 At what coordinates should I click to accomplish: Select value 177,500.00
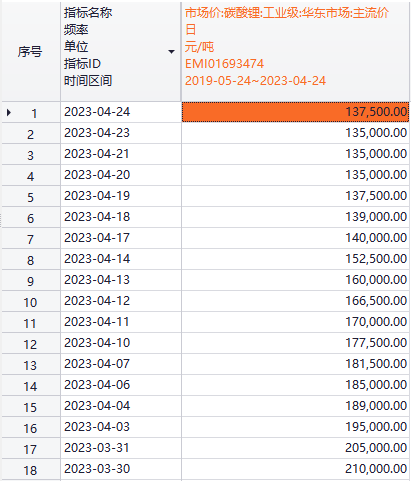295,343
